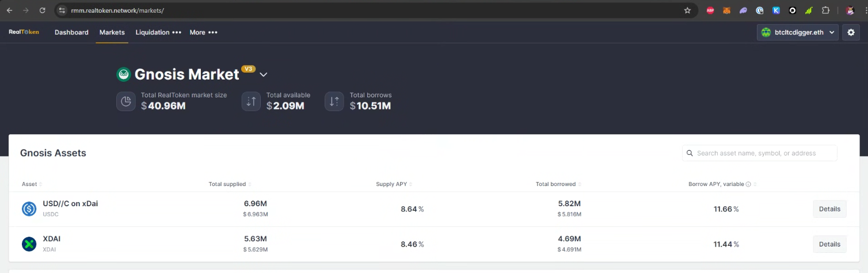Click the Gnosis Assets heading
Image resolution: width=868 pixels, height=273 pixels.
(53, 153)
